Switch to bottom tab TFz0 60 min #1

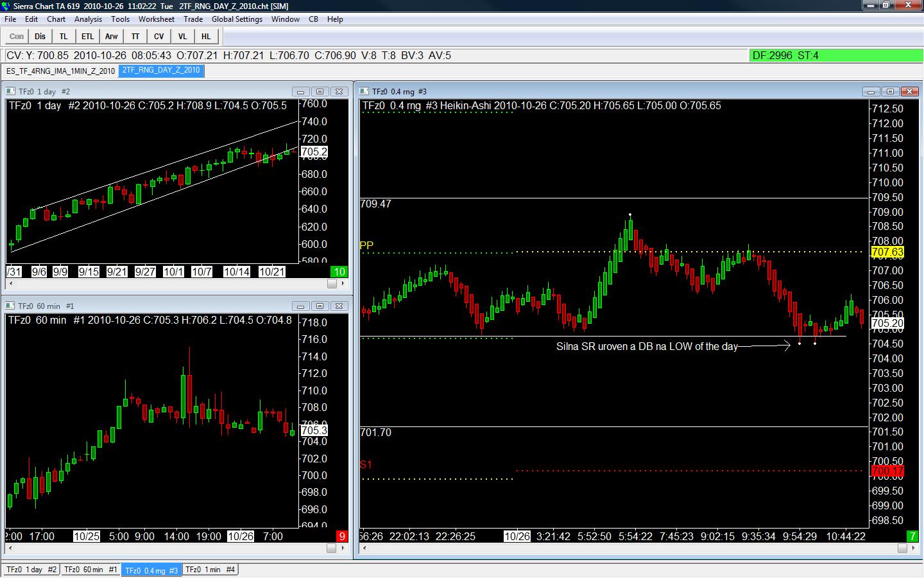point(90,570)
